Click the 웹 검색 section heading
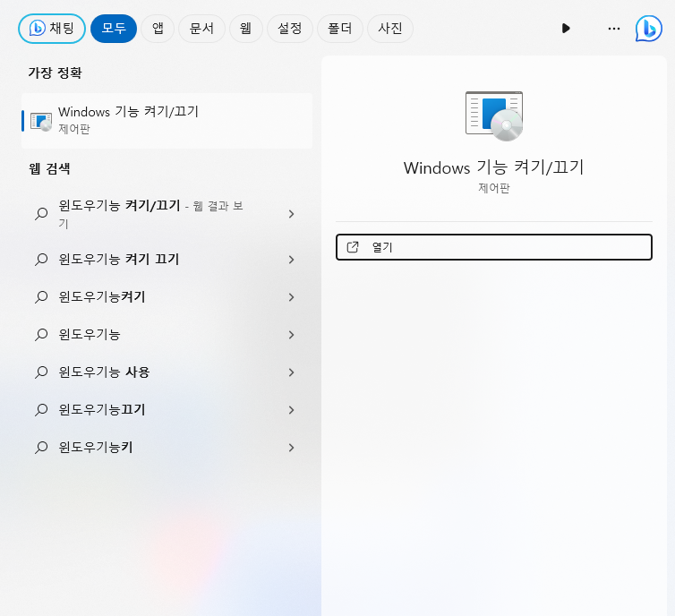The width and height of the screenshot is (675, 616). coord(49,168)
